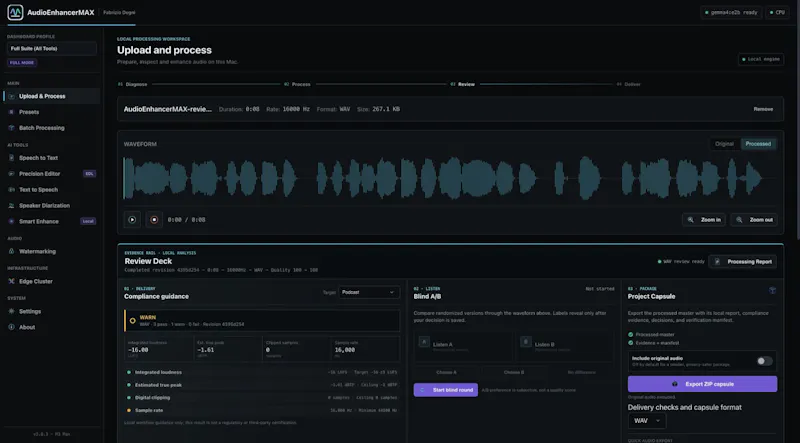Viewport: 800px width, 443px height.
Task: Play the waveform audio
Action: (132, 219)
